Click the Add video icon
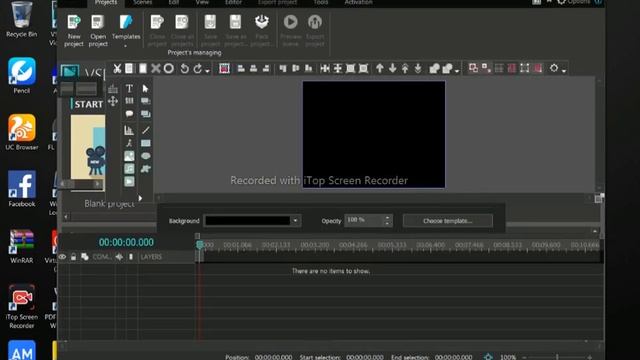This screenshot has height=360, width=640. coord(129,181)
